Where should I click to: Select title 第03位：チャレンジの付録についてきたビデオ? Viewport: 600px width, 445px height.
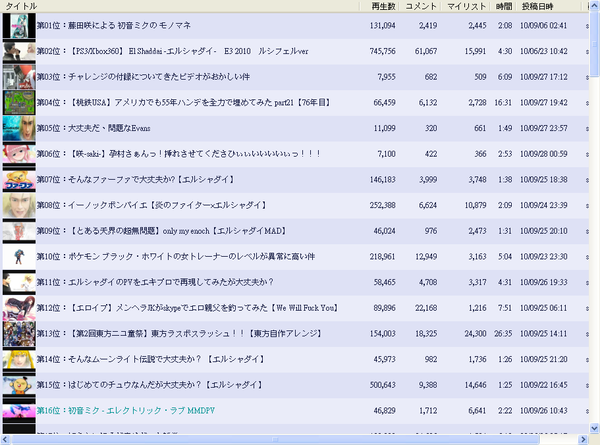pos(143,77)
